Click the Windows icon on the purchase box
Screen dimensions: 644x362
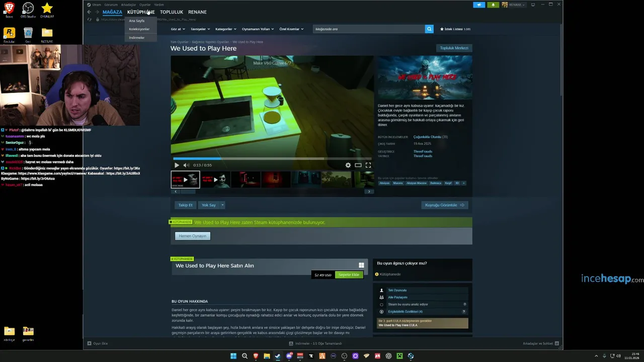(x=361, y=265)
